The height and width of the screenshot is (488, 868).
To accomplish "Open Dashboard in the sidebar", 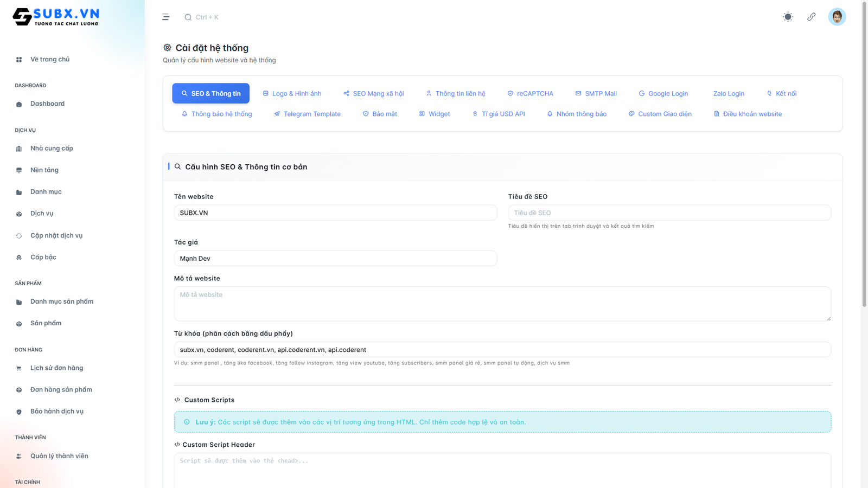I will pos(47,104).
